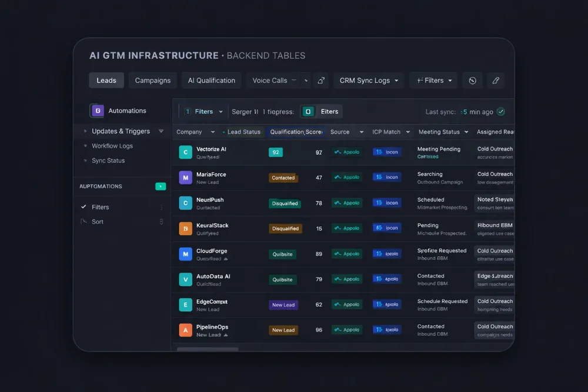Click the Ribound EBM cell for KeuralStack

[x=495, y=228]
